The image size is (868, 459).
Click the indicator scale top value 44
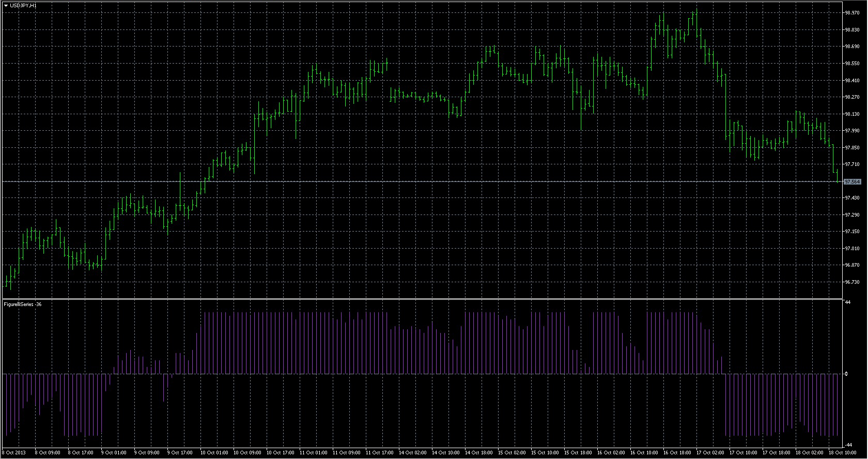click(x=847, y=302)
